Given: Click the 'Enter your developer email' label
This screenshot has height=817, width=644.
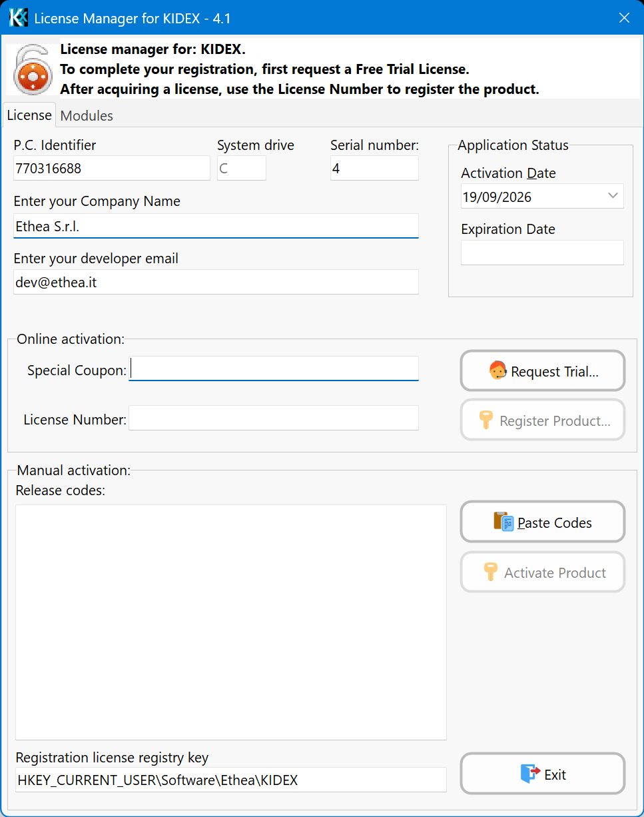Looking at the screenshot, I should tap(96, 259).
